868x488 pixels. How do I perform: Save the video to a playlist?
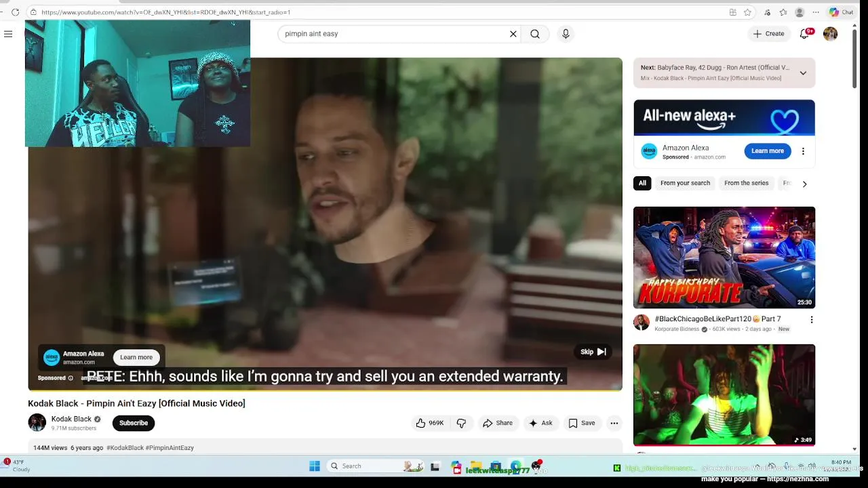pyautogui.click(x=582, y=423)
